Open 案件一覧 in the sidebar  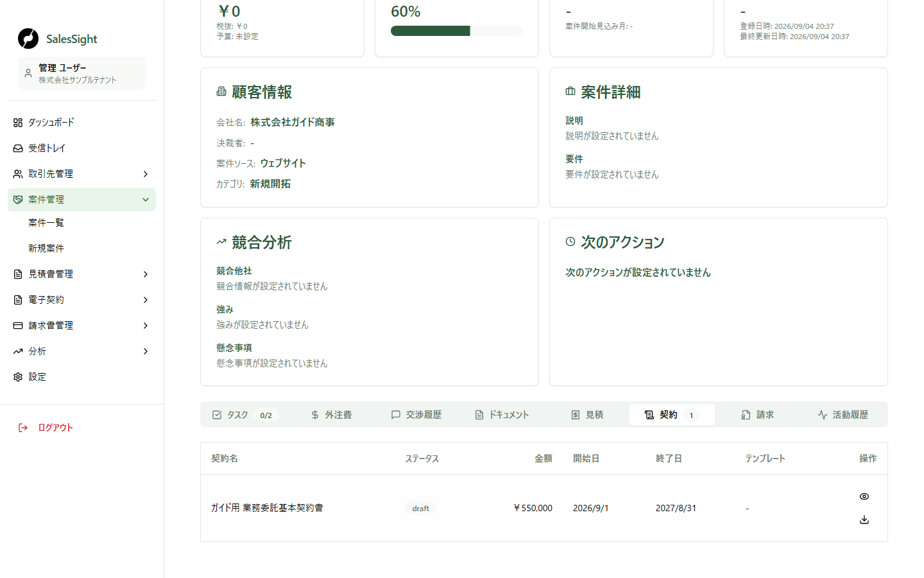[x=46, y=223]
